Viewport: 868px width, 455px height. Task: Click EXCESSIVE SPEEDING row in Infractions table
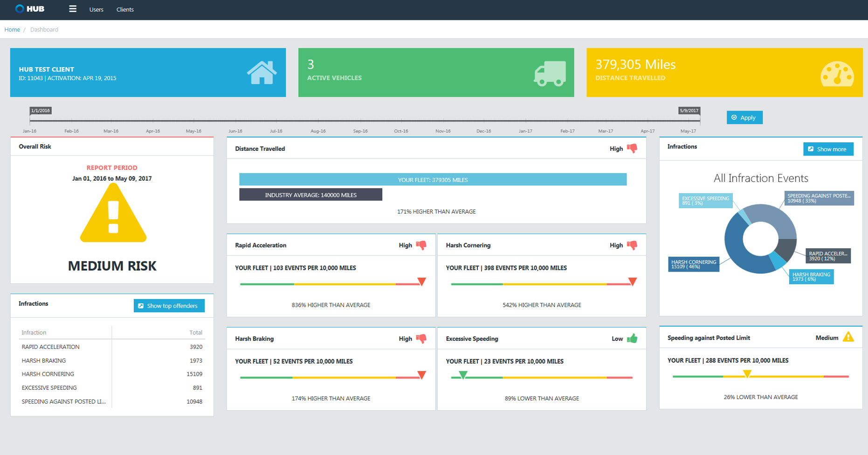click(112, 387)
